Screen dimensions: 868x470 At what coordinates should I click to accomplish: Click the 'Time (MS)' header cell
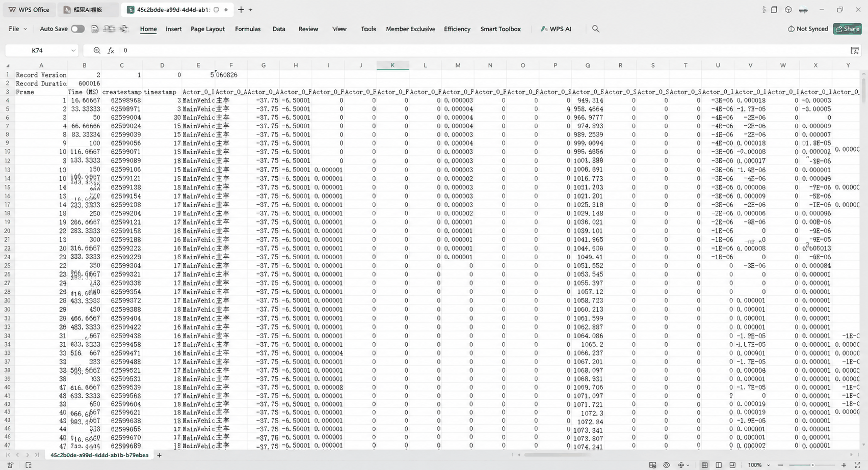85,92
